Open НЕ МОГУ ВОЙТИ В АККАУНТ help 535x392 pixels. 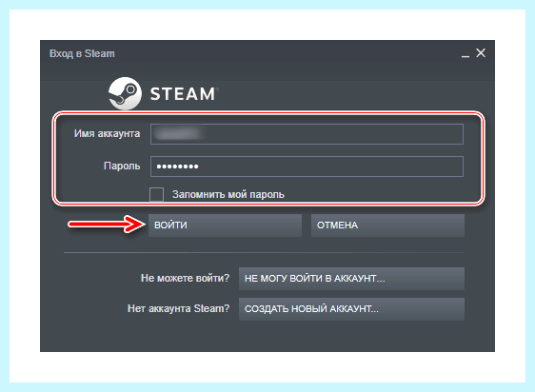click(x=351, y=279)
